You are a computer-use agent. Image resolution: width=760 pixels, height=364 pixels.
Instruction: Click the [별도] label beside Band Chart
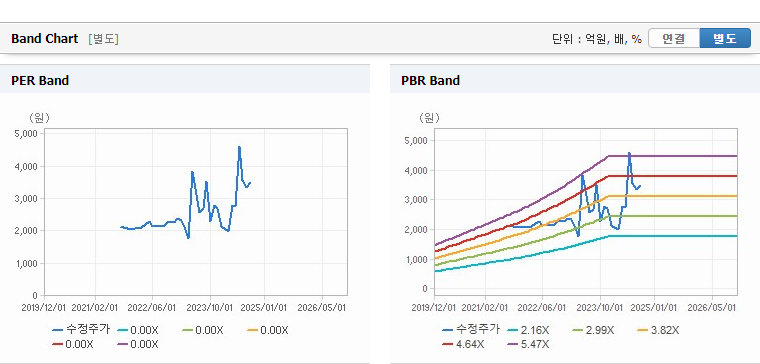tap(103, 39)
